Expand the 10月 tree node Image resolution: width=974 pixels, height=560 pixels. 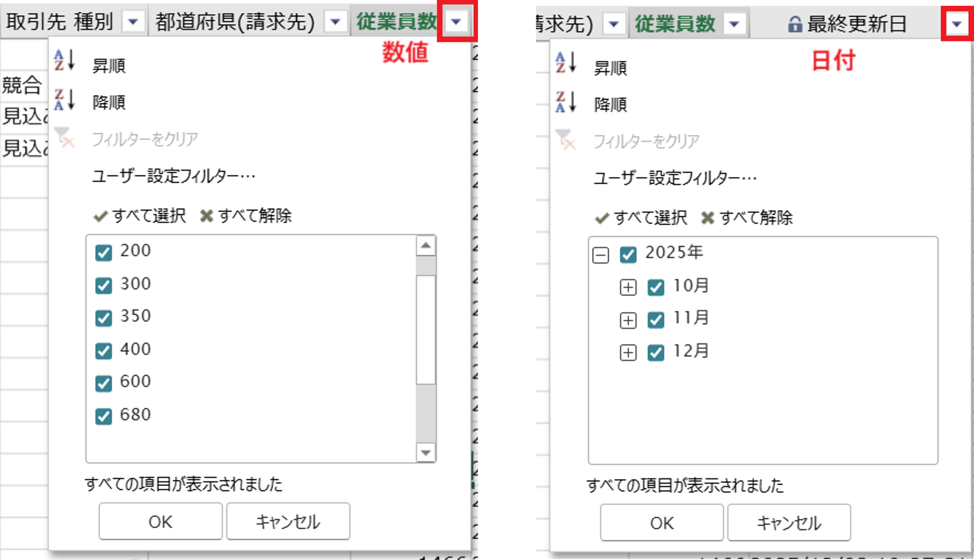coord(628,287)
